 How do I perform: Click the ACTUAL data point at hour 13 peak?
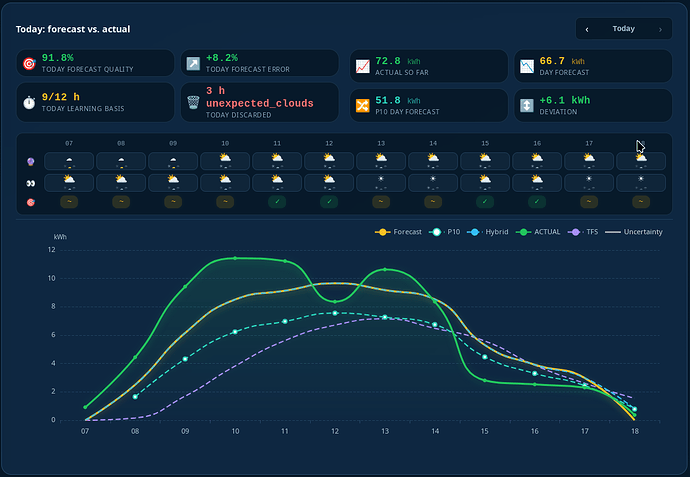coord(385,269)
